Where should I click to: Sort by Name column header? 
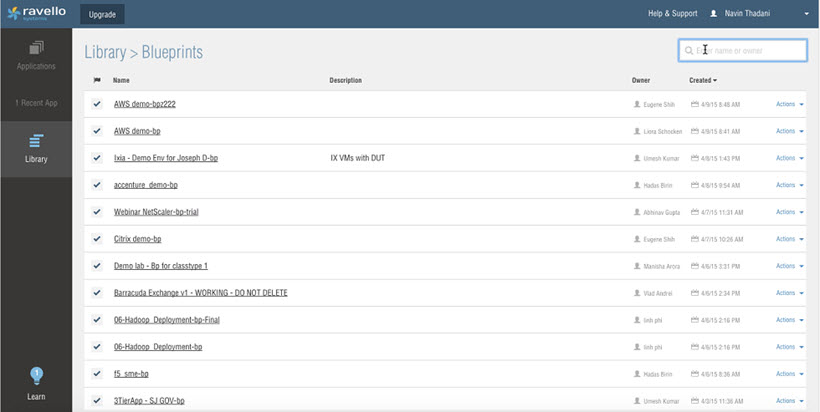click(121, 81)
